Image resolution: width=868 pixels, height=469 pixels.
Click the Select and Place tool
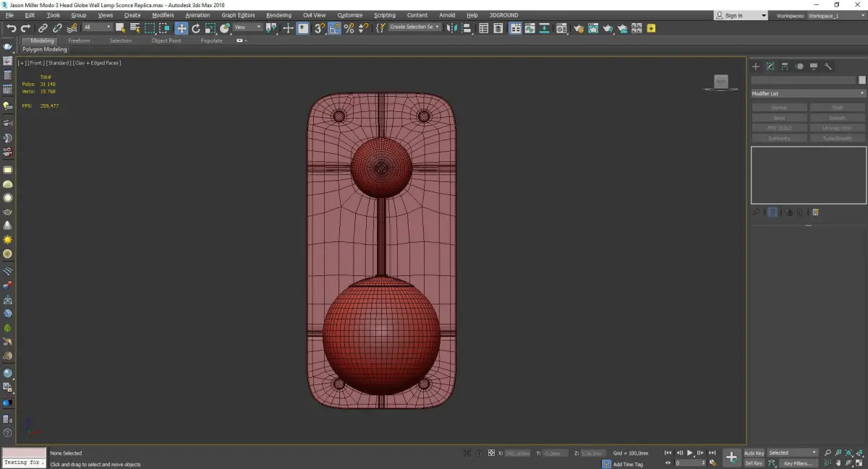click(x=225, y=28)
